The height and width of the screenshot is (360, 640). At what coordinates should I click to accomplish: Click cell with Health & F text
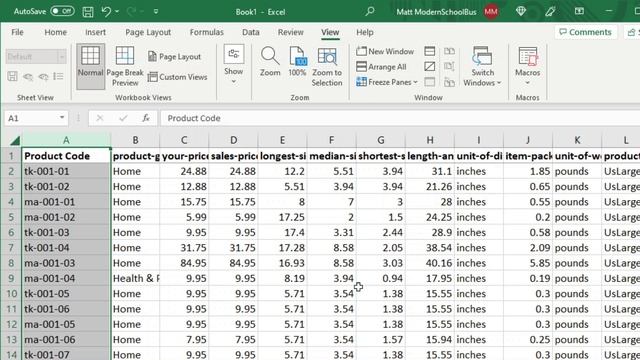(x=135, y=278)
